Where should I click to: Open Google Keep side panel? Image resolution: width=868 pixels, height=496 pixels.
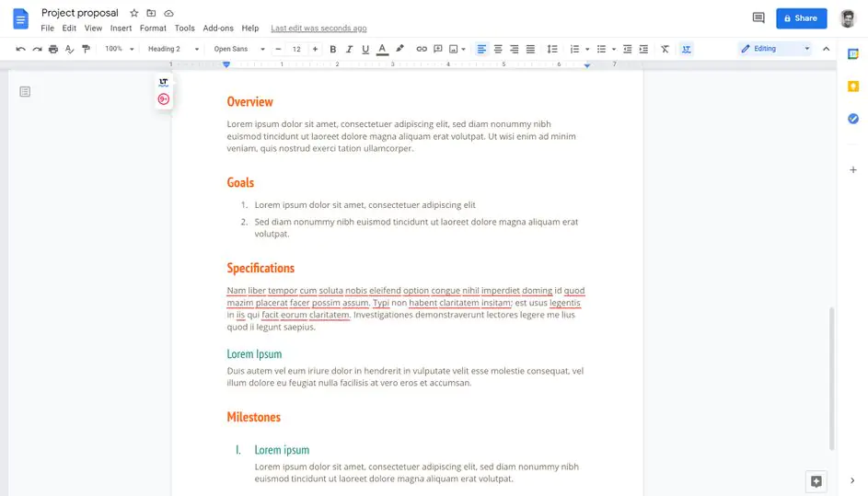[853, 87]
